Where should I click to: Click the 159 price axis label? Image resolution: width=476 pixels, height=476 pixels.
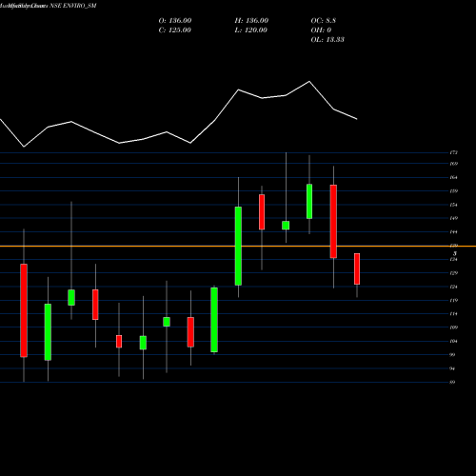coord(454,191)
